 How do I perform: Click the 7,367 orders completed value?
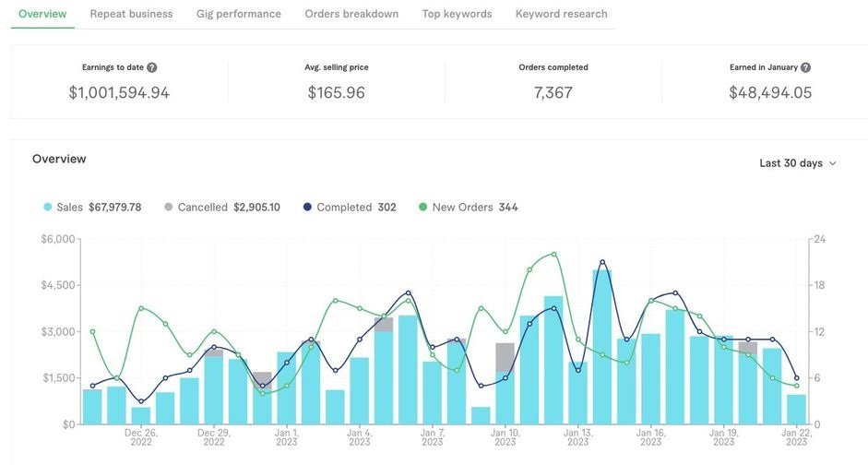[553, 92]
